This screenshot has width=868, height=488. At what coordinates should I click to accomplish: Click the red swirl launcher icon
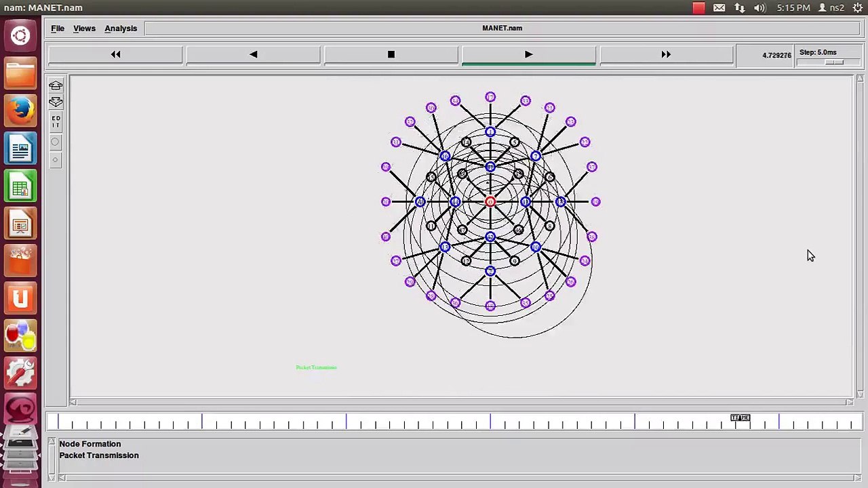tap(20, 411)
